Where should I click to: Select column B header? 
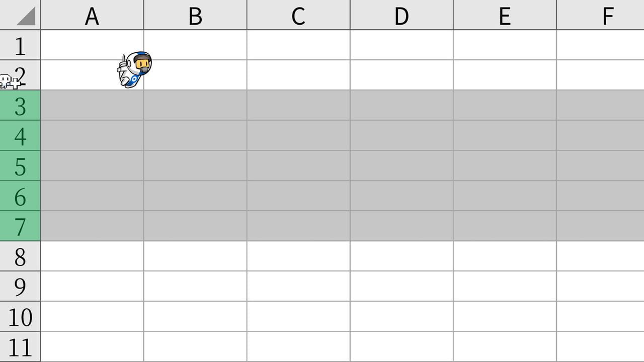tap(195, 15)
